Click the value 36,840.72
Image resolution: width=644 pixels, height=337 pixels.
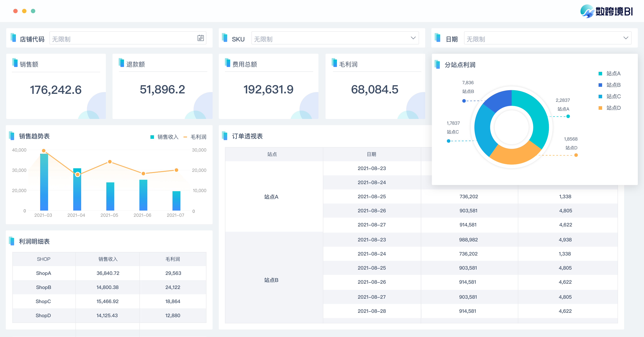point(108,273)
